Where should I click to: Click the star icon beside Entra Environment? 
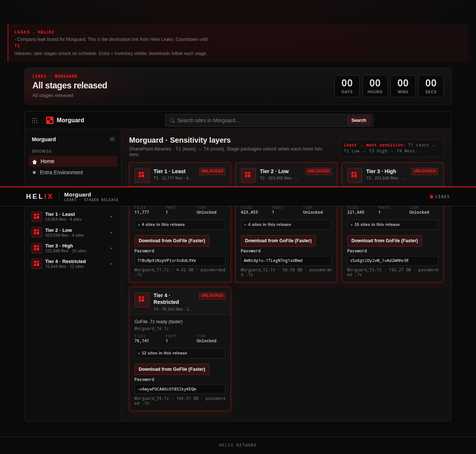[34, 172]
